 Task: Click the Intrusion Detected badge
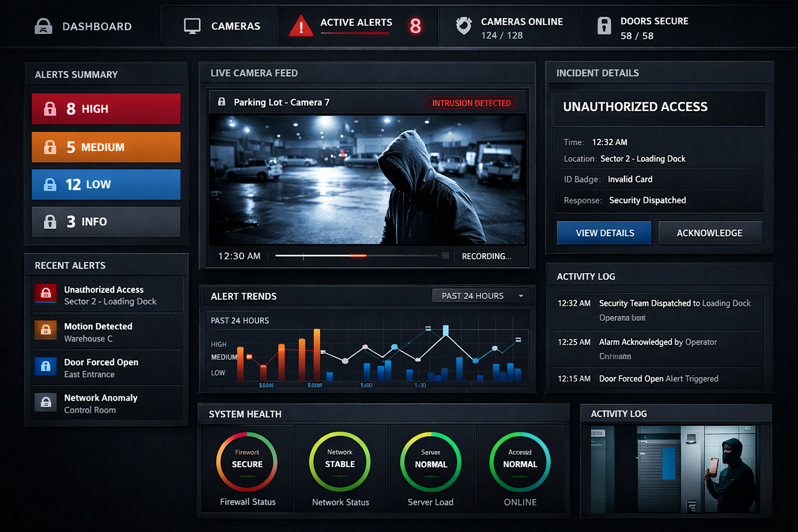(x=471, y=103)
